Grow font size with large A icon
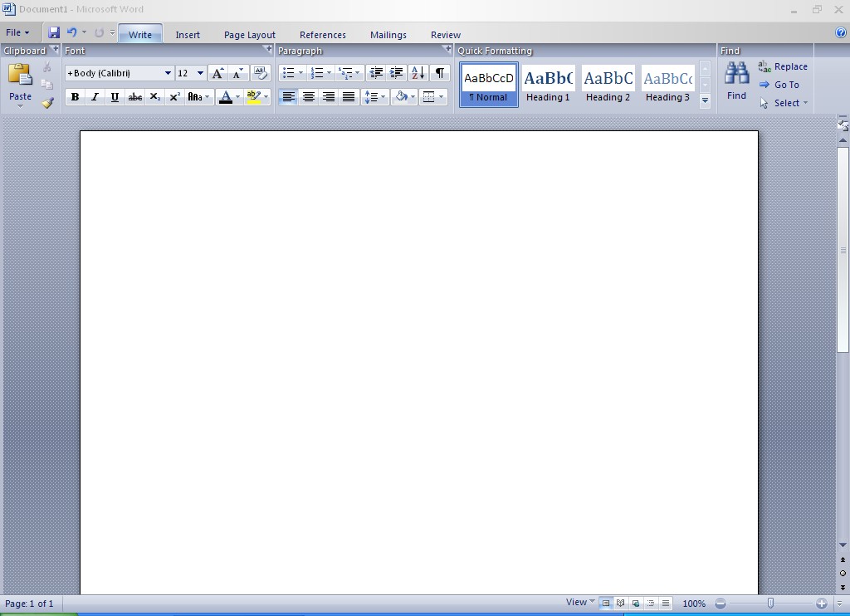The width and height of the screenshot is (850, 616). pos(218,73)
